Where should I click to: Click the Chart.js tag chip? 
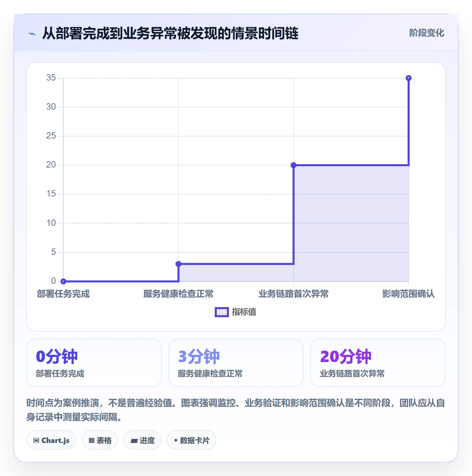pyautogui.click(x=51, y=440)
